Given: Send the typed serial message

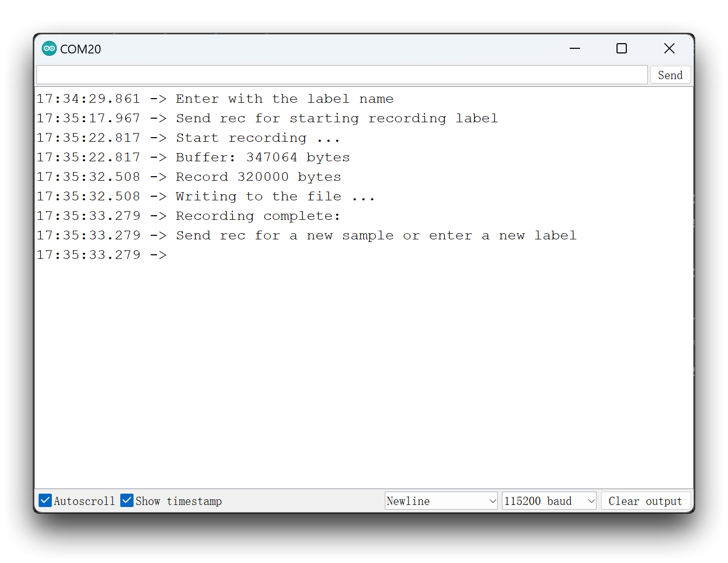Looking at the screenshot, I should pyautogui.click(x=670, y=75).
